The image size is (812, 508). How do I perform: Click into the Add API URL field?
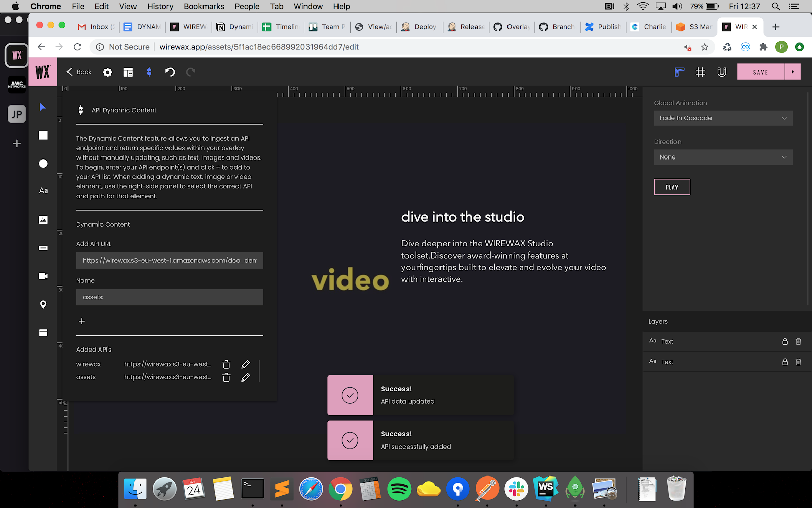170,261
